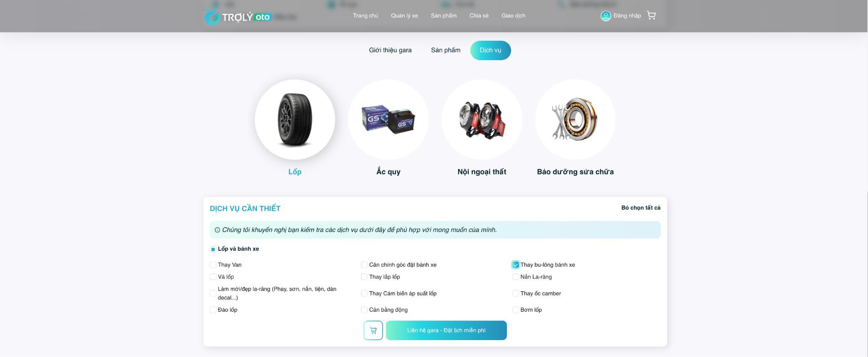Uncheck Thay bu-lông bánh xe
The height and width of the screenshot is (357, 868).
coord(516,265)
